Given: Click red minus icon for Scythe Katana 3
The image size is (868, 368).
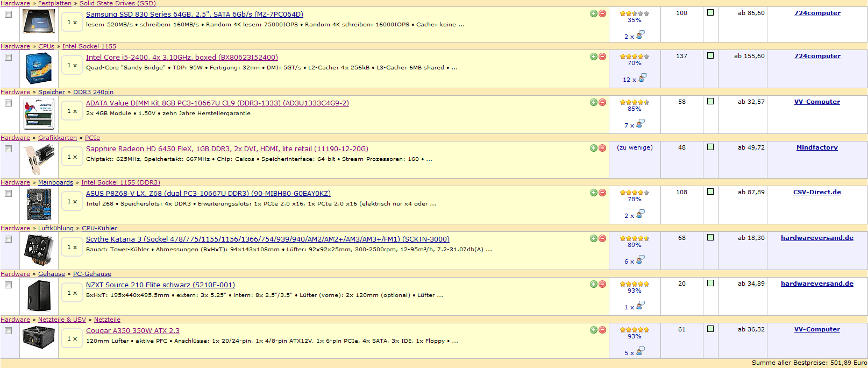Looking at the screenshot, I should (602, 238).
